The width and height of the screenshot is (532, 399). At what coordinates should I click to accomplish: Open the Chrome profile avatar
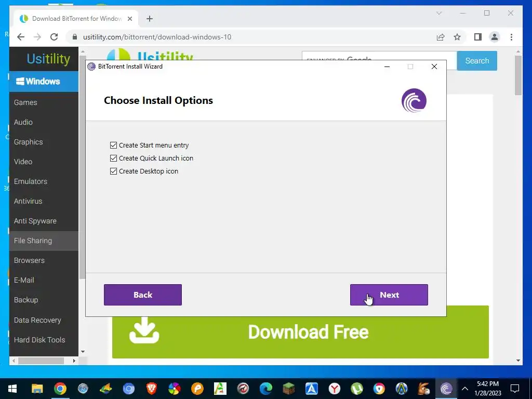495,37
